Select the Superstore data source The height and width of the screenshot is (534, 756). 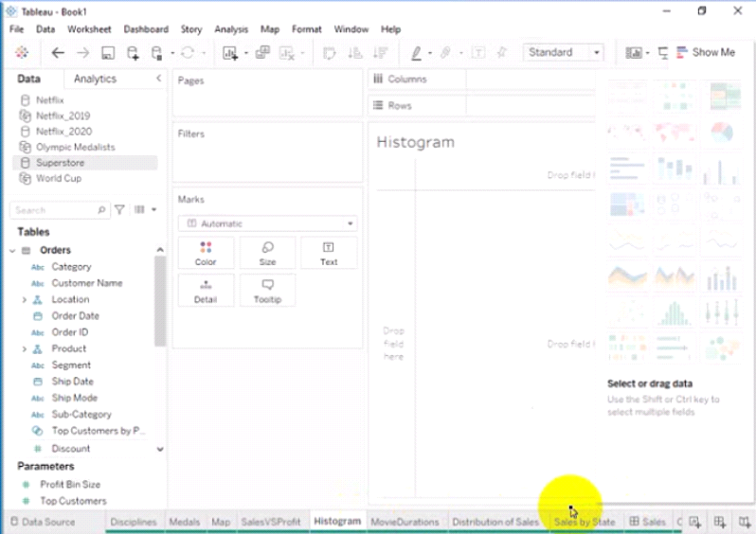click(x=85, y=163)
